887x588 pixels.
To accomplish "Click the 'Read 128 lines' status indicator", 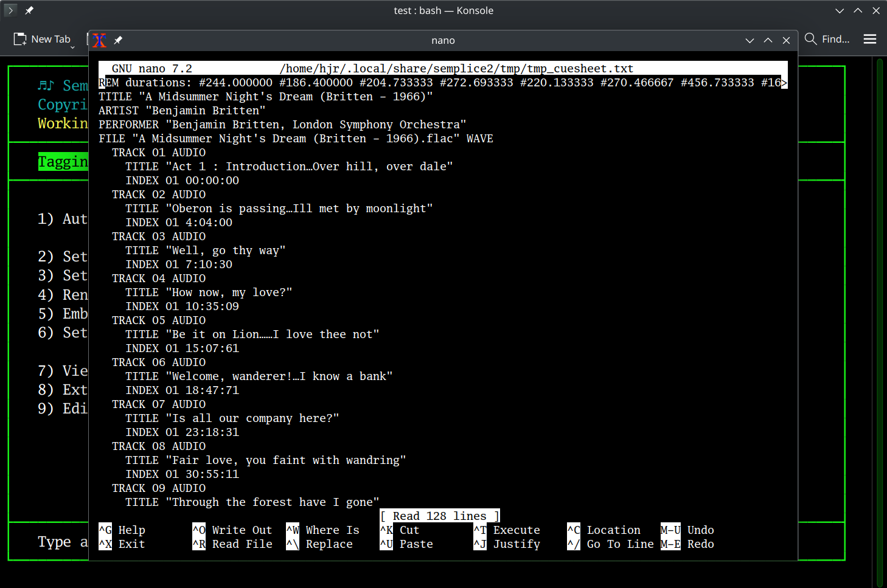I will point(439,516).
